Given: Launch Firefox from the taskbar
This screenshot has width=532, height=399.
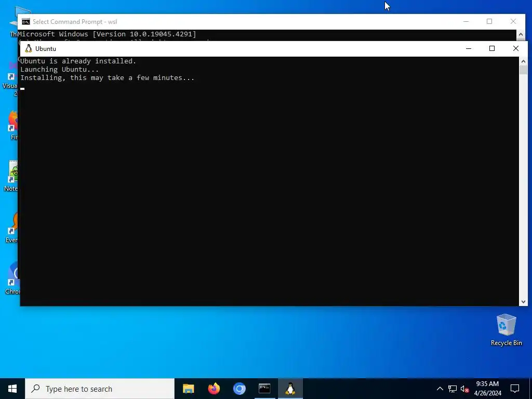Looking at the screenshot, I should pos(214,389).
